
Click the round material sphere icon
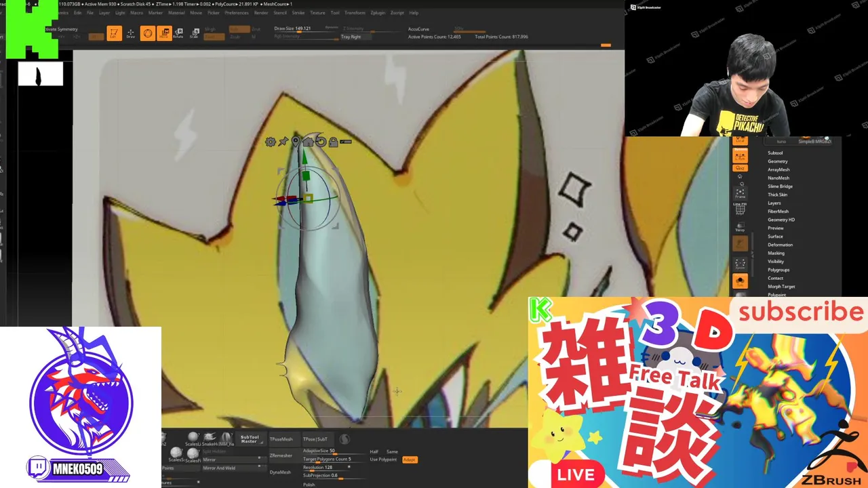[344, 439]
